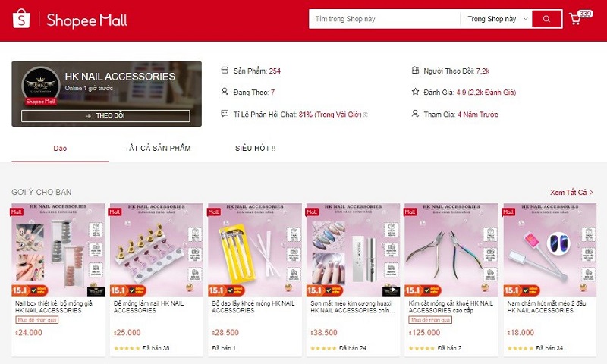607x364 pixels.
Task: Open the 'Sơn mắt mèo kim cương' product thumbnail
Action: [353, 250]
